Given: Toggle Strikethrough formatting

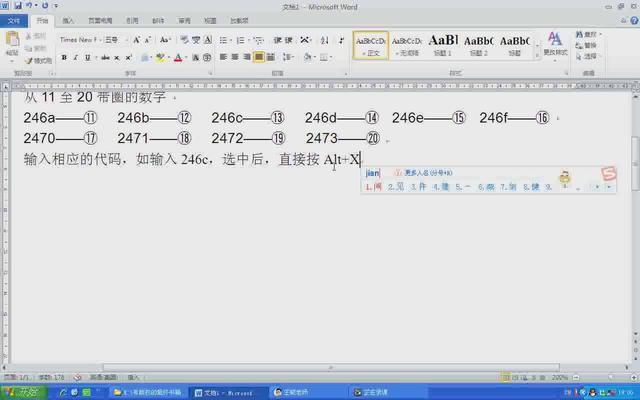Looking at the screenshot, I should [105, 58].
